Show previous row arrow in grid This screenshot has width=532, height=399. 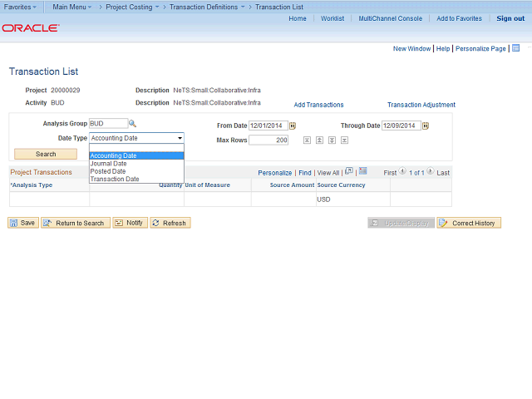402,171
